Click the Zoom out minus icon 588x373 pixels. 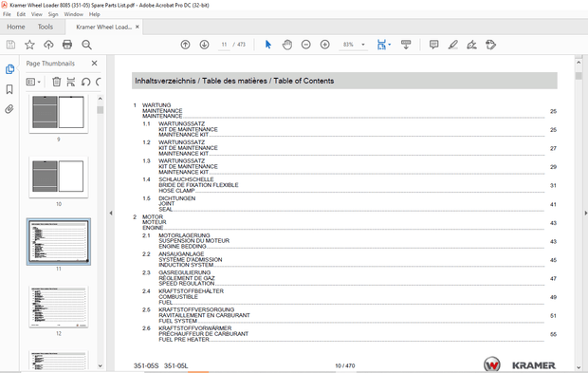pos(306,45)
